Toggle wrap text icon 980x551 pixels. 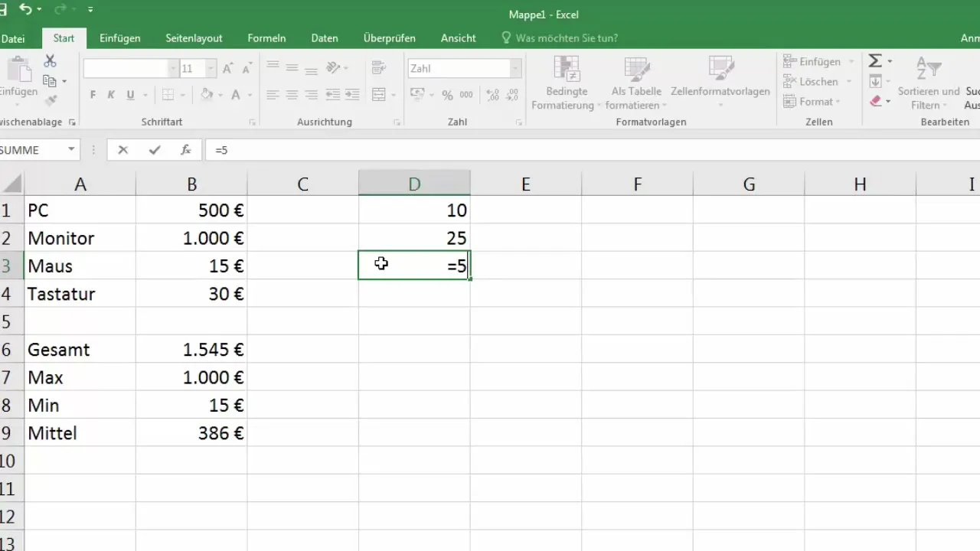(377, 68)
